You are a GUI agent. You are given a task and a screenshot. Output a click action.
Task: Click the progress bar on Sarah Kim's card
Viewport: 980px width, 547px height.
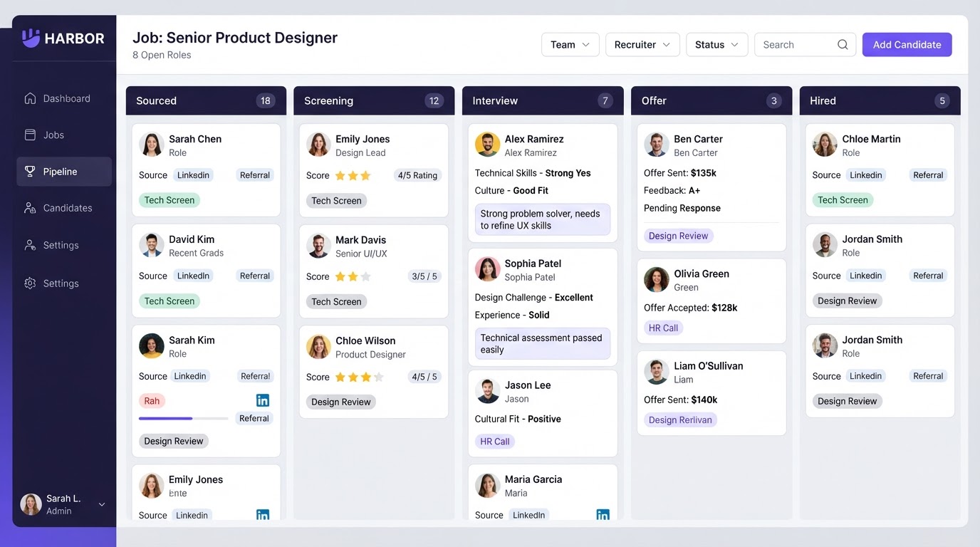point(183,419)
